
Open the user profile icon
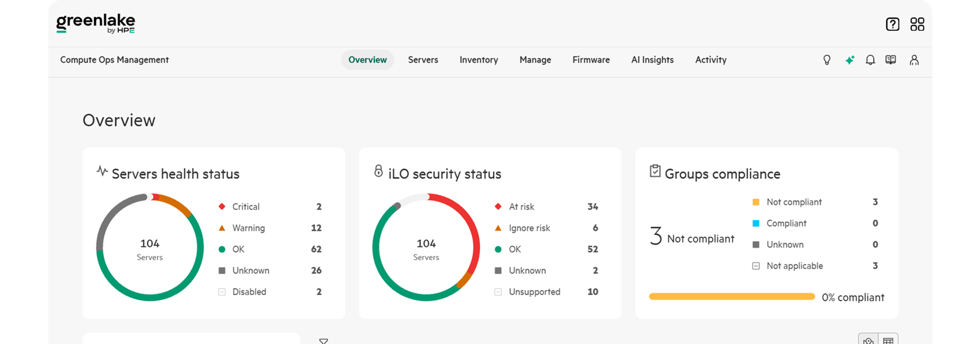point(914,60)
